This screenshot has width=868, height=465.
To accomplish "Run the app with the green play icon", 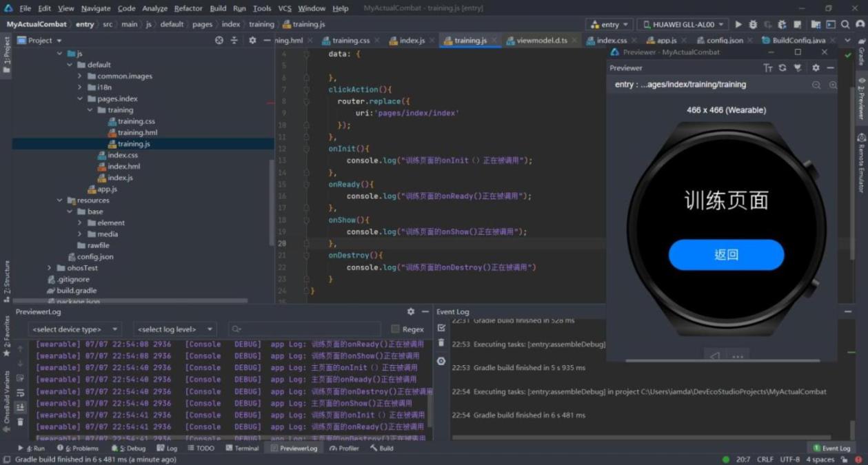I will pos(738,25).
